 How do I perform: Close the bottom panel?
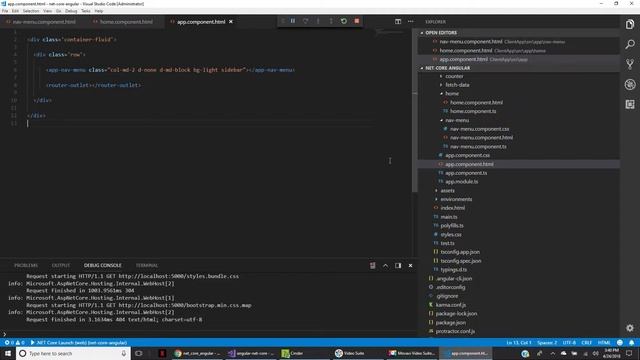pyautogui.click(x=411, y=266)
